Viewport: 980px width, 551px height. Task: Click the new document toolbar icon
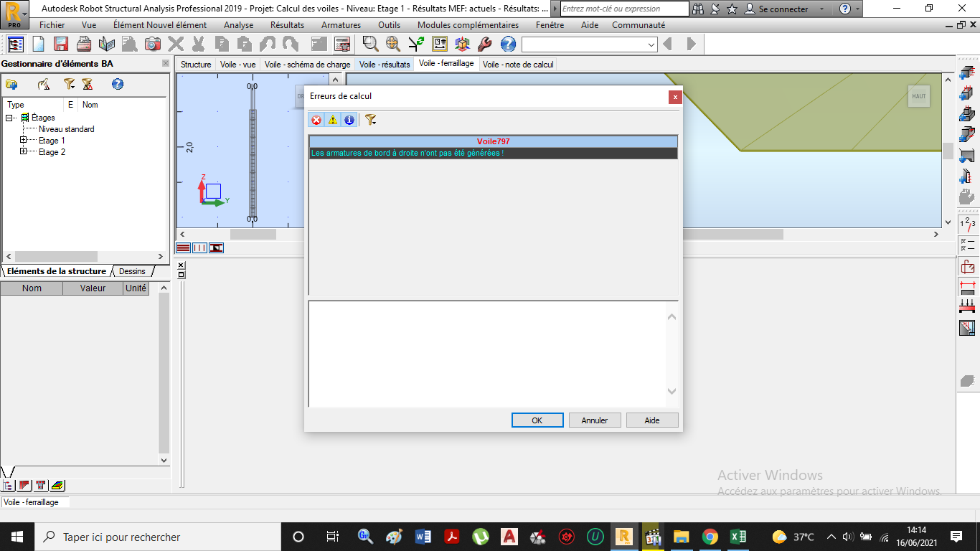point(38,44)
